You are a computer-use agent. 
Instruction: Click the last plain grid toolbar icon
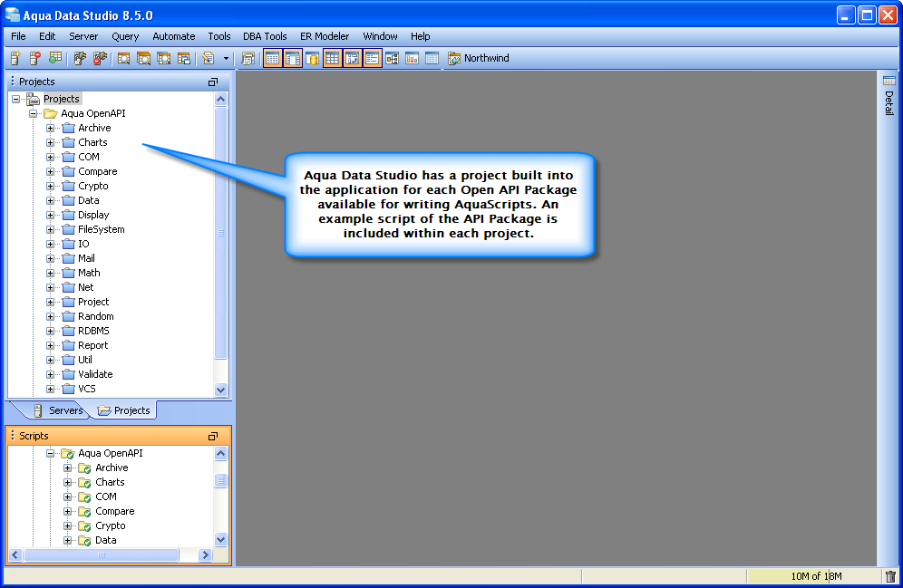coord(432,58)
